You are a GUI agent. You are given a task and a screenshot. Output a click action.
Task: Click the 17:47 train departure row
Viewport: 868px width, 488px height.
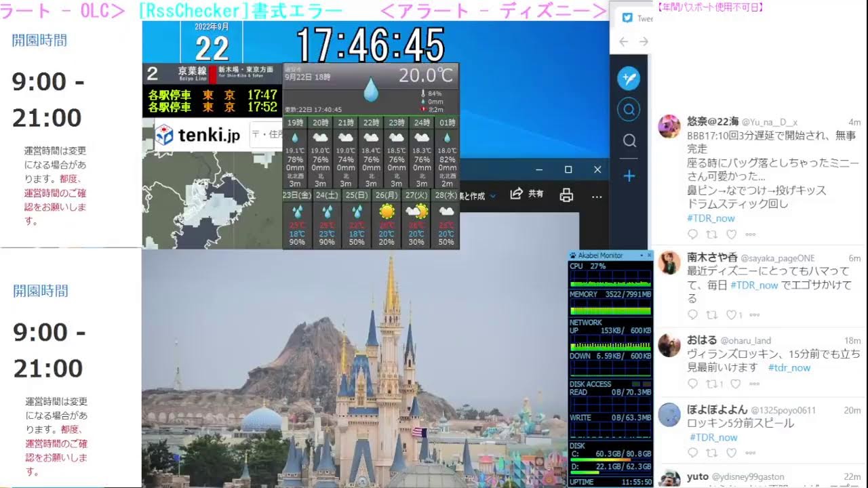(x=212, y=95)
